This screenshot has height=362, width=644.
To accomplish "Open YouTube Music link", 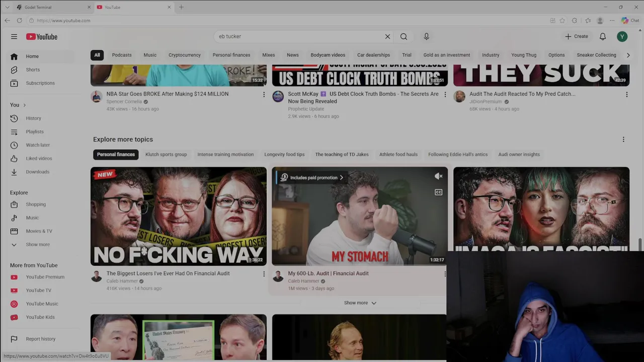I will point(41,304).
